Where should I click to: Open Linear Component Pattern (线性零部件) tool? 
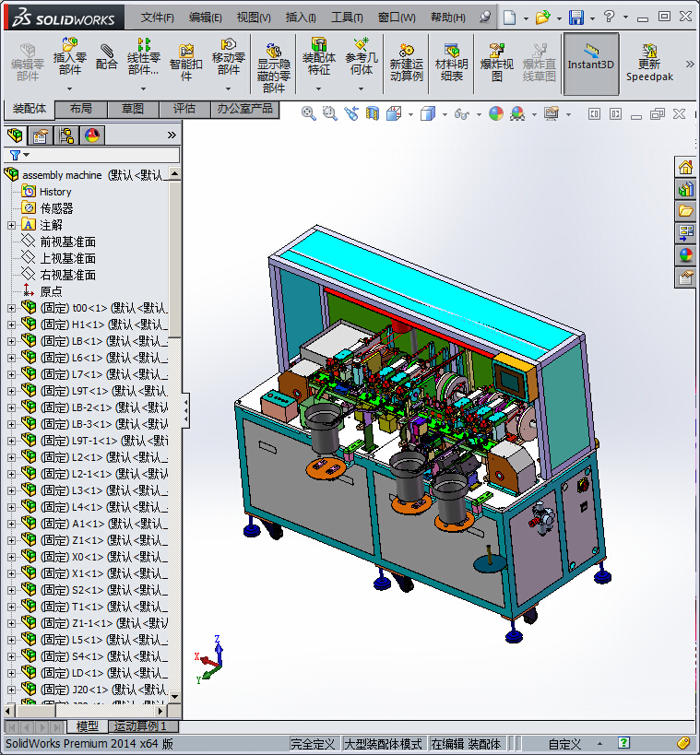(x=143, y=56)
